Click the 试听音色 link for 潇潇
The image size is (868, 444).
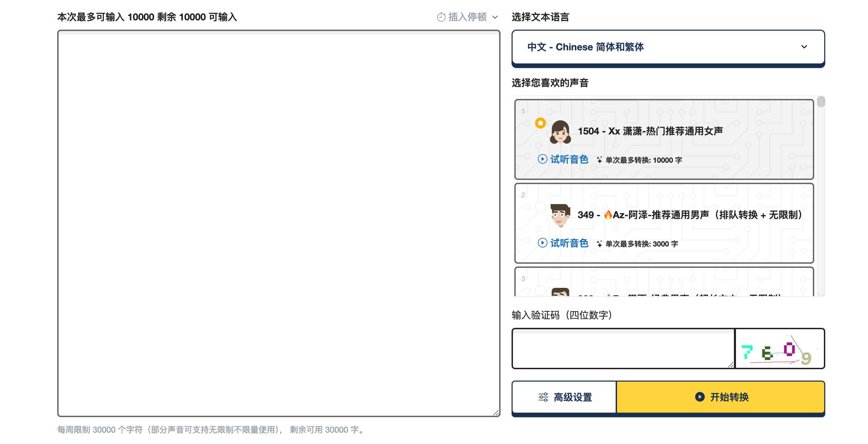point(569,159)
